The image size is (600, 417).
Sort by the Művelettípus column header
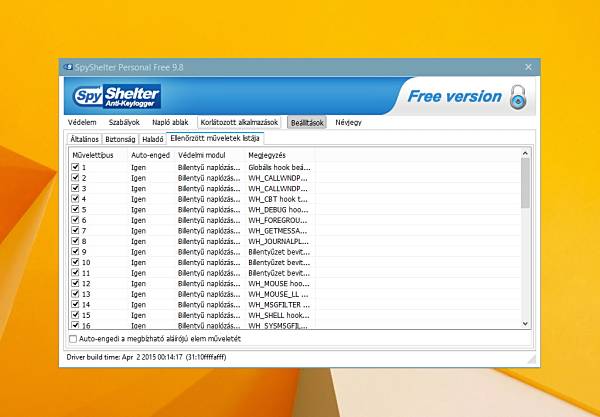(99, 155)
